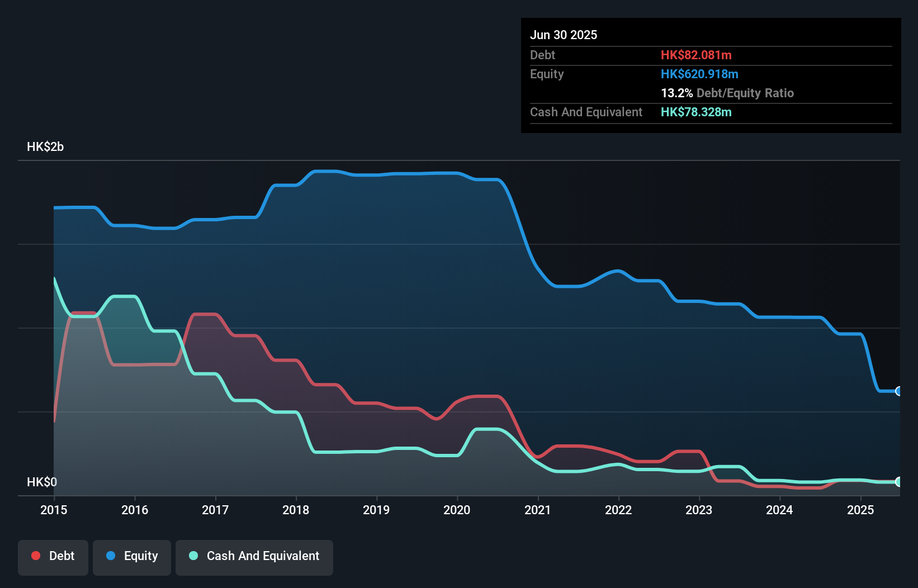This screenshot has width=918, height=588.
Task: Toggle the Debt series visibility
Action: tap(53, 557)
